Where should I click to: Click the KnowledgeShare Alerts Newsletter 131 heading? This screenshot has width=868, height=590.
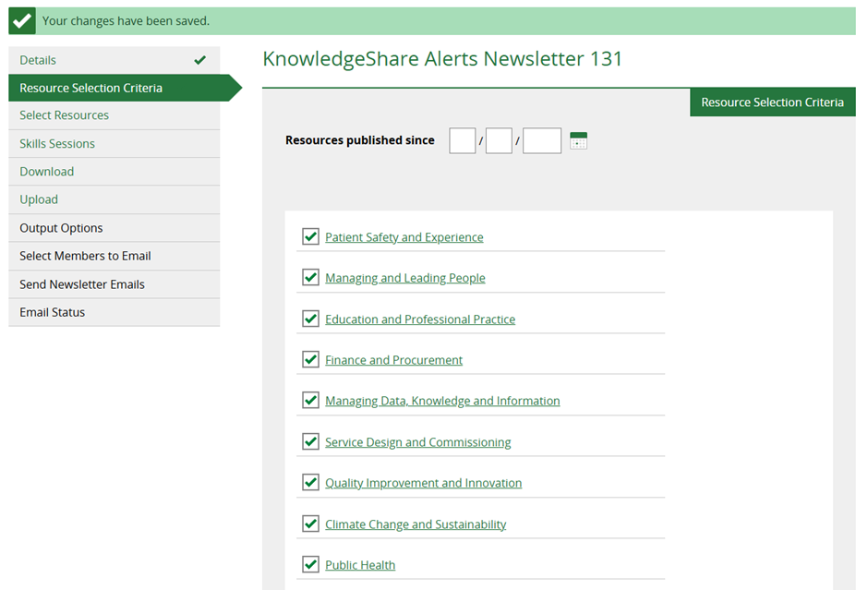click(442, 59)
